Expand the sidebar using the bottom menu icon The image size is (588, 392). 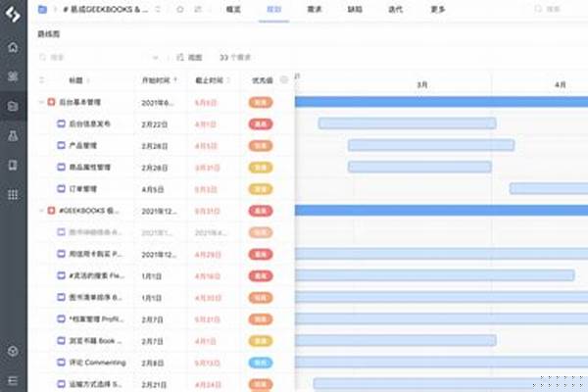click(13, 381)
